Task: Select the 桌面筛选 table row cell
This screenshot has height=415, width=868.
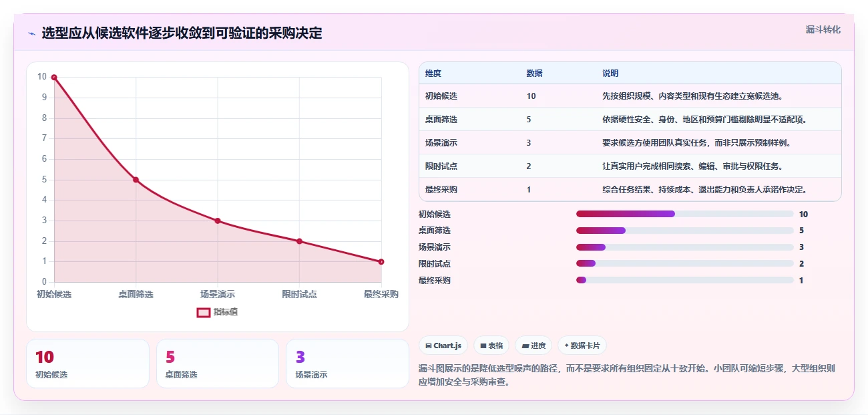Action: pos(441,120)
